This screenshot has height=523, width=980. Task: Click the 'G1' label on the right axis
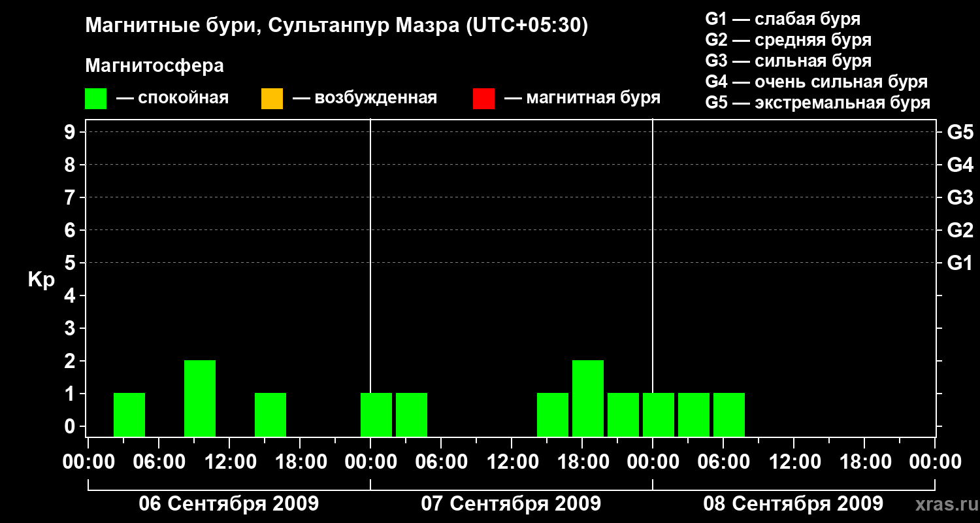click(x=960, y=263)
